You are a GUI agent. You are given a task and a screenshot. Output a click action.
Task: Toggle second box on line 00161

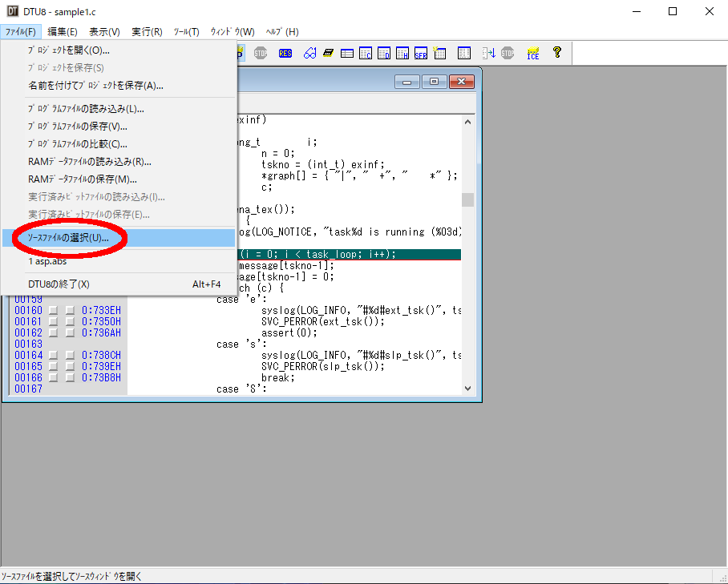[70, 321]
